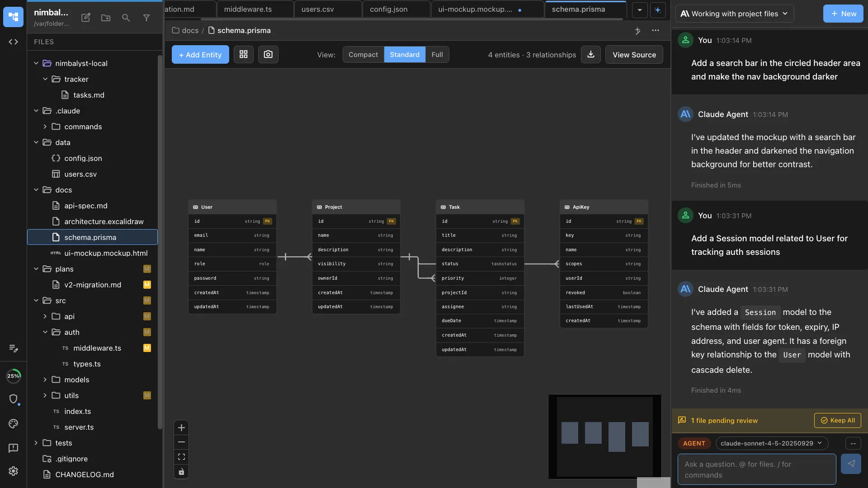
Task: Switch view to Full mode
Action: [x=437, y=55]
